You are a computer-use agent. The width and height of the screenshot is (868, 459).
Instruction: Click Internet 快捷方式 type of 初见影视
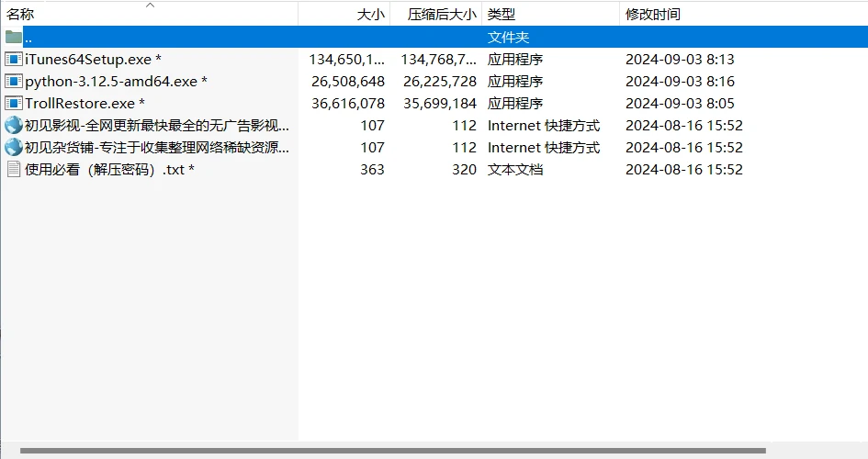tap(544, 126)
